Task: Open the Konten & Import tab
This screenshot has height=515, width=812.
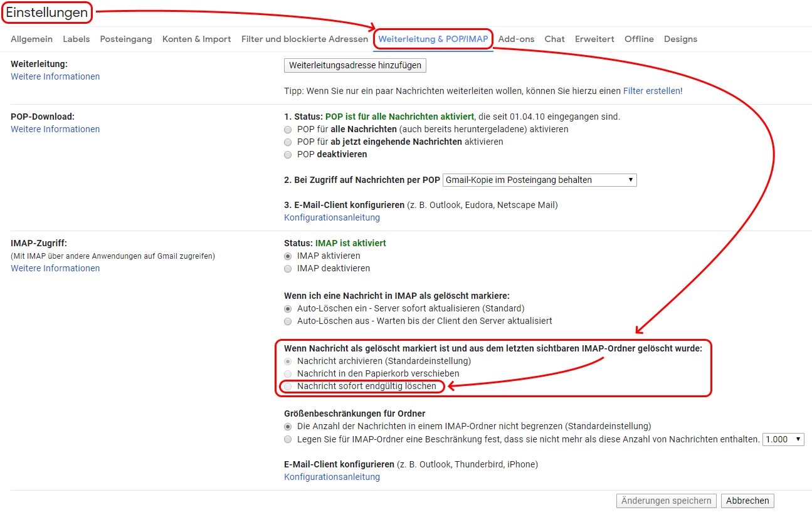Action: [196, 39]
